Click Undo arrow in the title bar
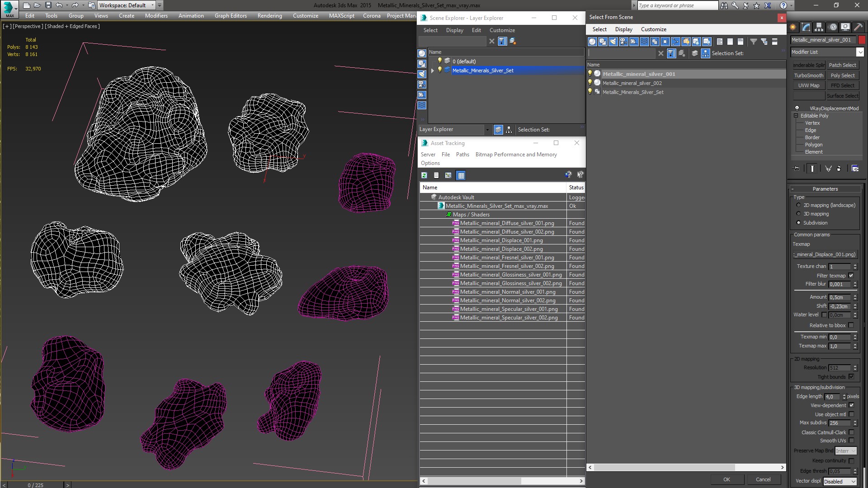 pos(59,5)
